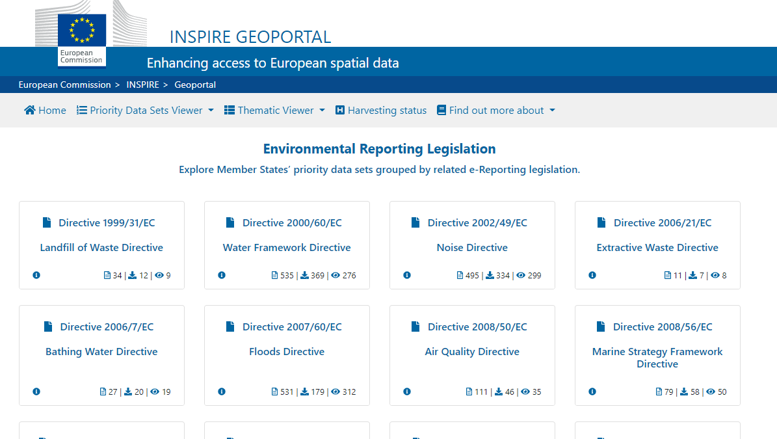Screen dimensions: 777x439
Task: Click the download icon on Noise Directive card
Action: click(490, 275)
